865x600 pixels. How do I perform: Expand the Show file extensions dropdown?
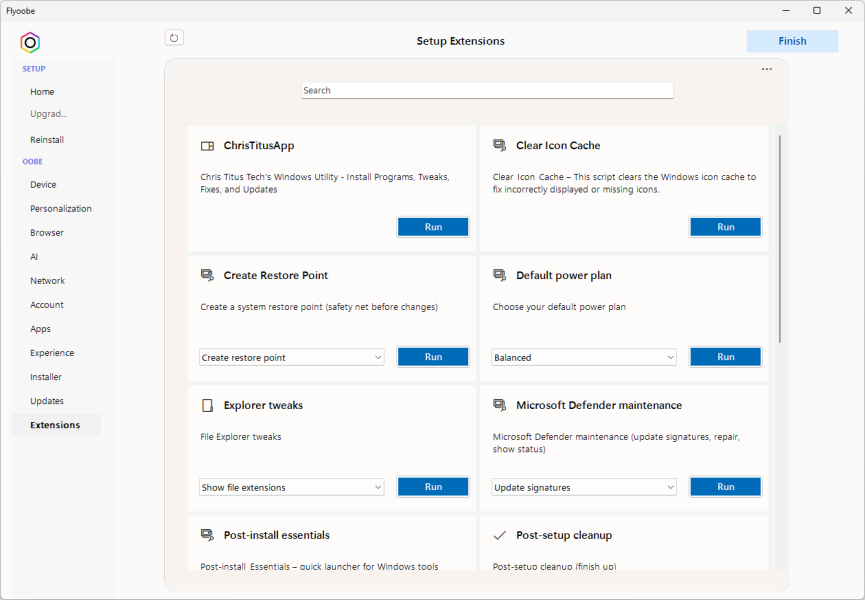tap(291, 487)
